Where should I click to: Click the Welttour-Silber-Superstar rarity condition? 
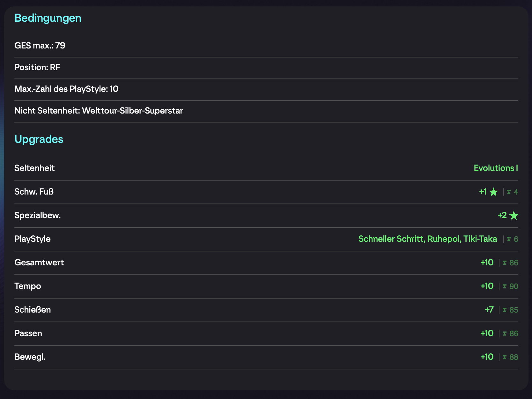click(132, 111)
